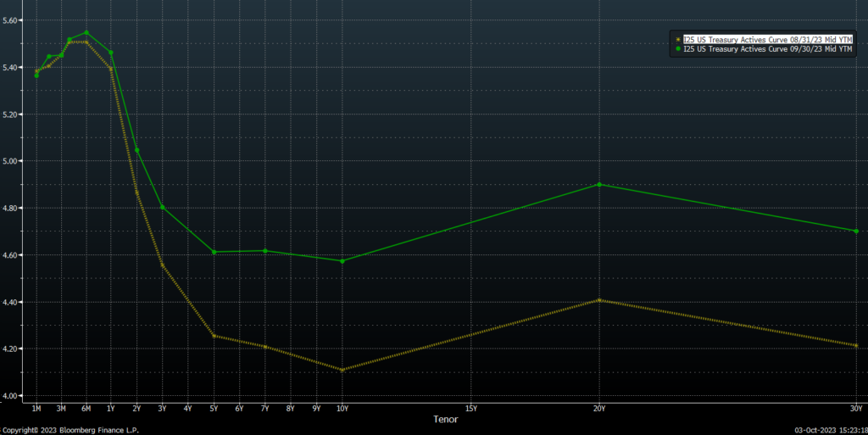Screen dimensions: 868x435
Task: Click the green curve's 5Y data point
Action: click(214, 252)
